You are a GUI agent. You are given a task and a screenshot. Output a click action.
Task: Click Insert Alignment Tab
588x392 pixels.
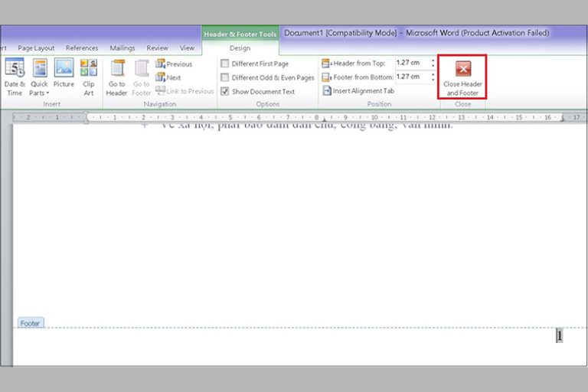[x=358, y=91]
